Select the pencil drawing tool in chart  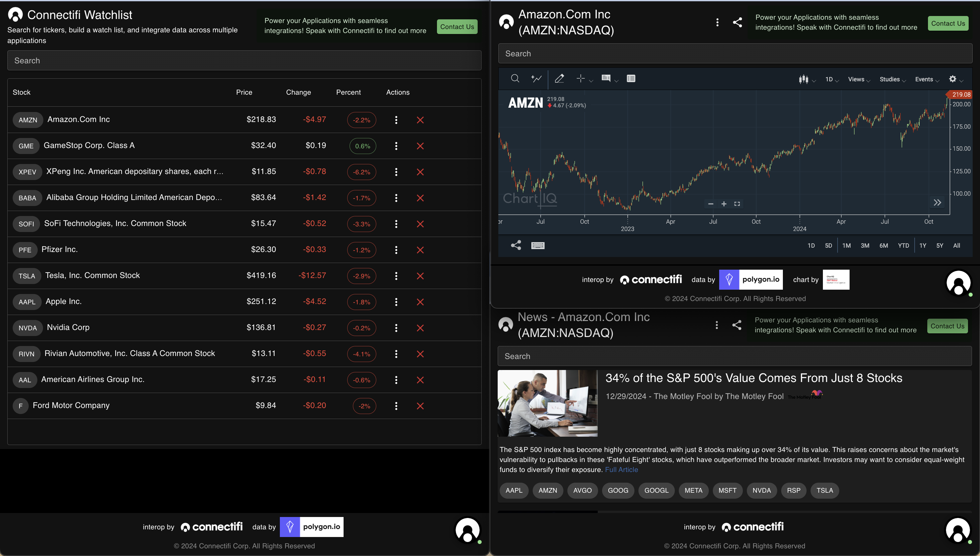click(x=559, y=78)
